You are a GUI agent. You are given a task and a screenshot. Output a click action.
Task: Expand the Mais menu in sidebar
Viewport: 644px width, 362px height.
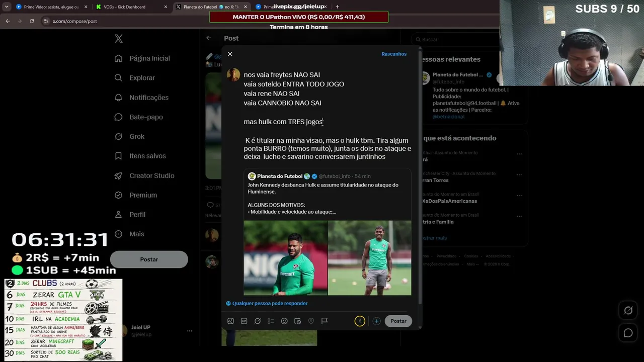point(129,234)
